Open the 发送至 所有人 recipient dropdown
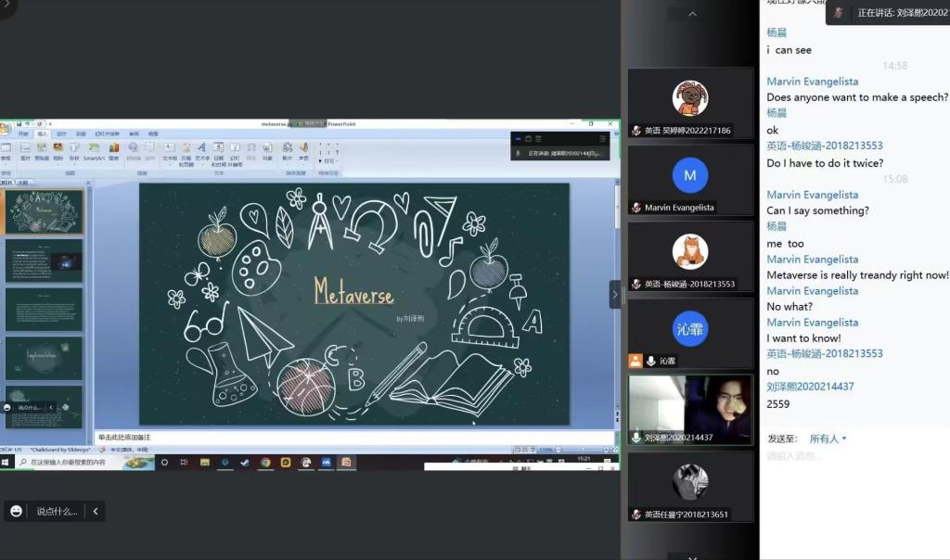 coord(828,439)
